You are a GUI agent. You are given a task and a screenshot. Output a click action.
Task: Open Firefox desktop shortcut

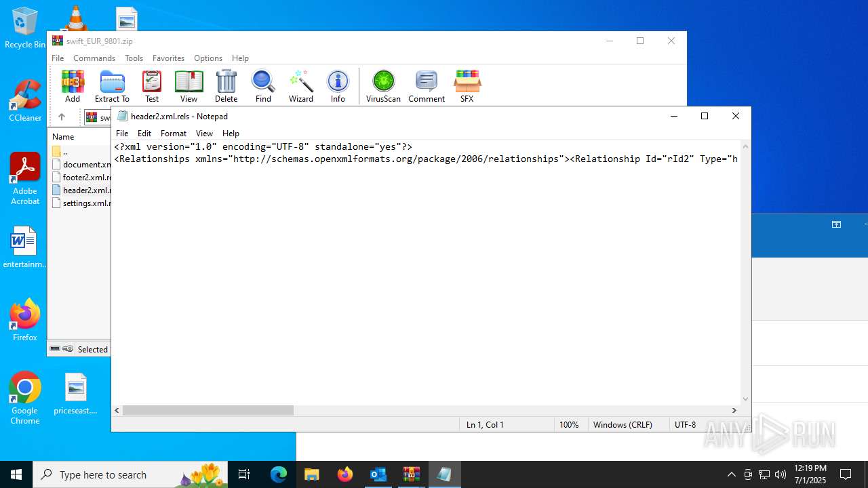point(25,320)
